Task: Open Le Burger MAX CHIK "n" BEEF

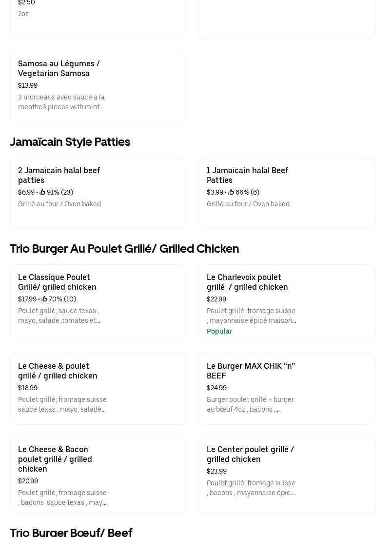Action: pos(287,389)
